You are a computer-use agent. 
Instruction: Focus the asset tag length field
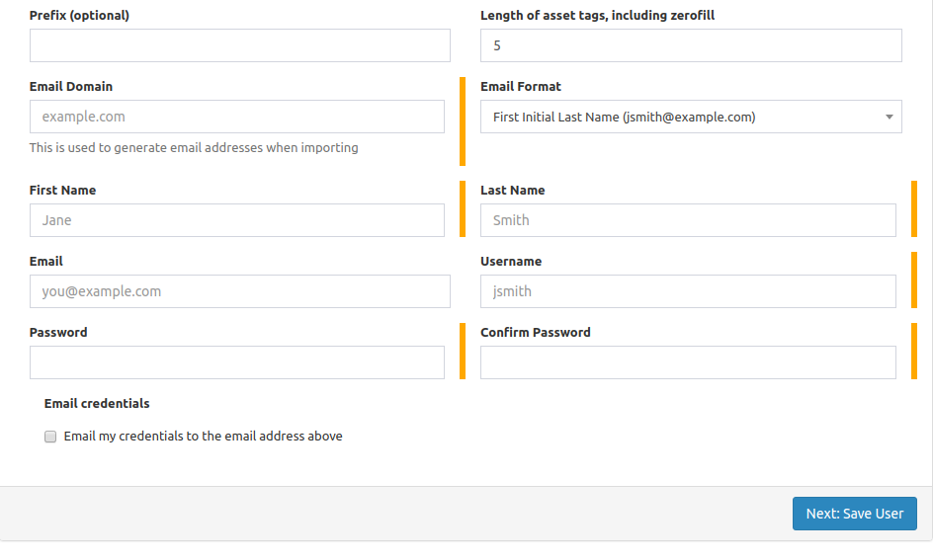(691, 45)
